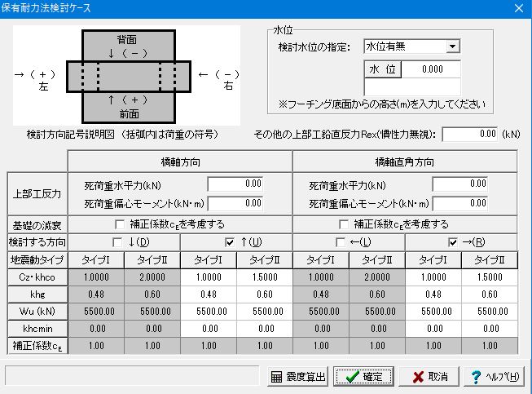Click the question mark icon on ヘルプ
Viewport: 532px width, 394px height.
point(476,377)
